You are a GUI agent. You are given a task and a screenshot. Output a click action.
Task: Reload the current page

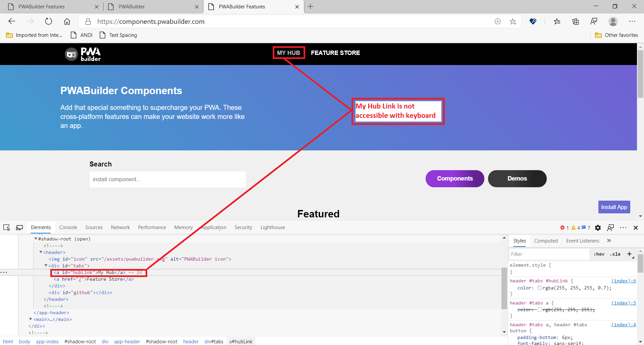point(49,21)
